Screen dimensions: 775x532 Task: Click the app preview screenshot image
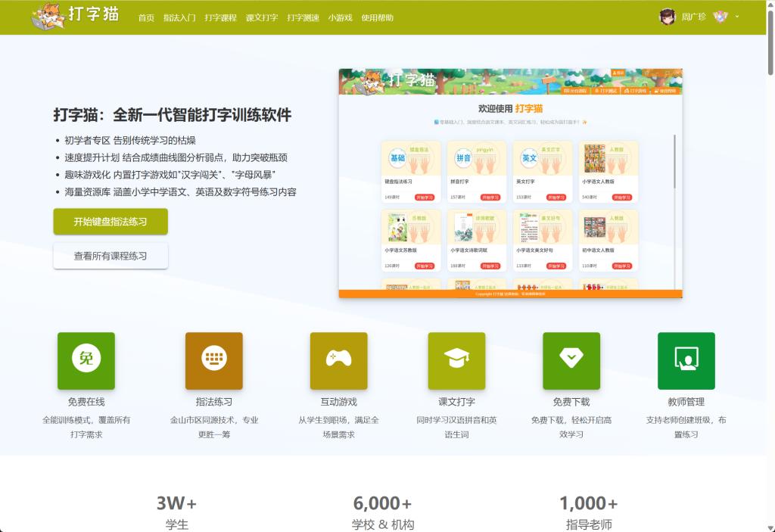(x=510, y=183)
